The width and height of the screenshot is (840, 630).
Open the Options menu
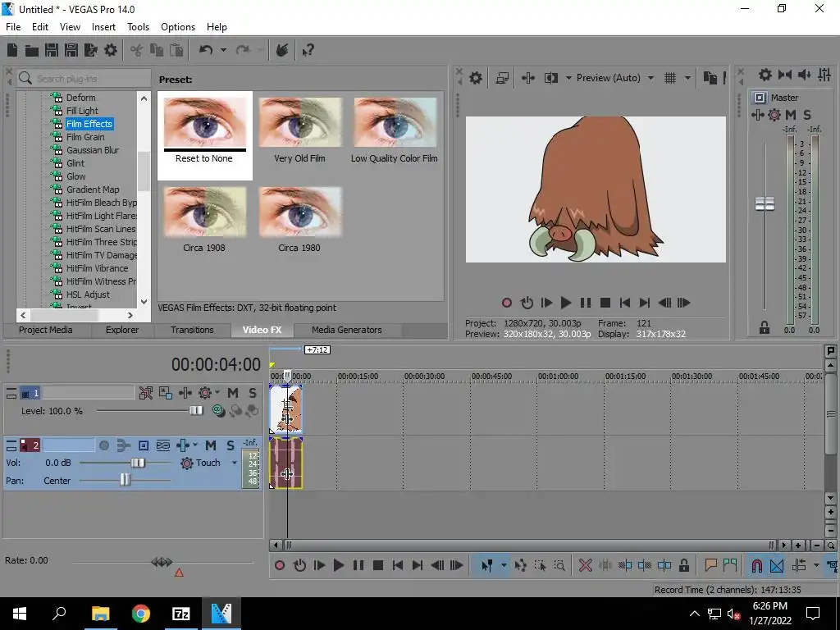point(178,27)
